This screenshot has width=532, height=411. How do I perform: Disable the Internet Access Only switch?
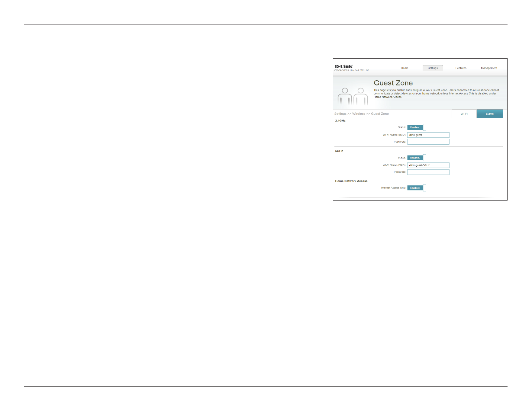coord(417,188)
